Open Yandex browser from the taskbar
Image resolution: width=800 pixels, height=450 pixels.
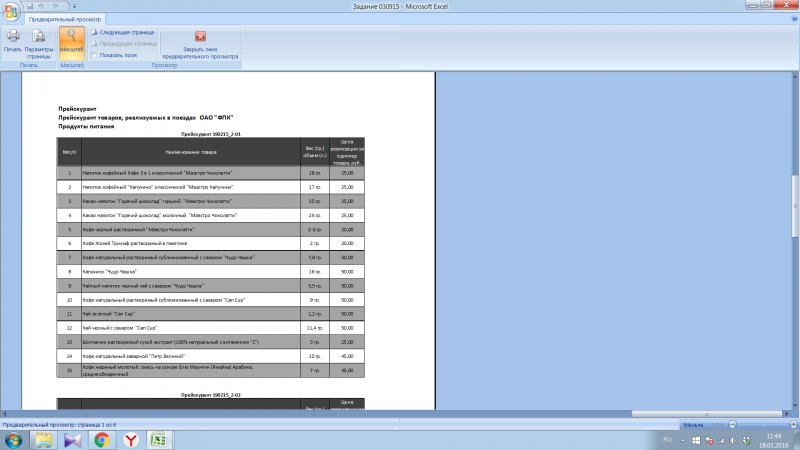coord(131,440)
